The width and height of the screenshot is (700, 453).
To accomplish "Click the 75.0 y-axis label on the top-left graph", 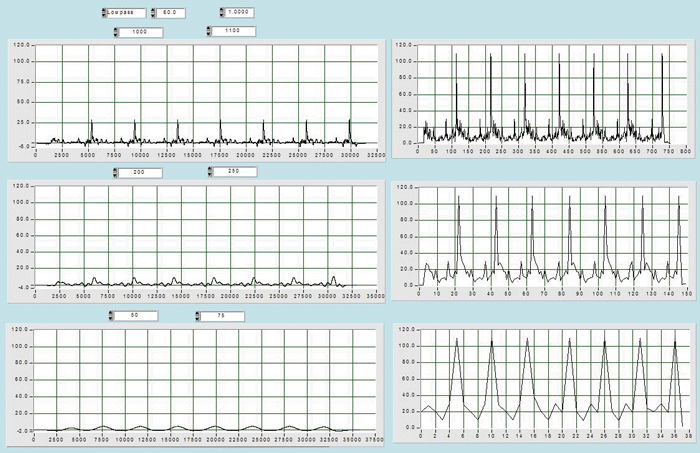I will (x=23, y=82).
